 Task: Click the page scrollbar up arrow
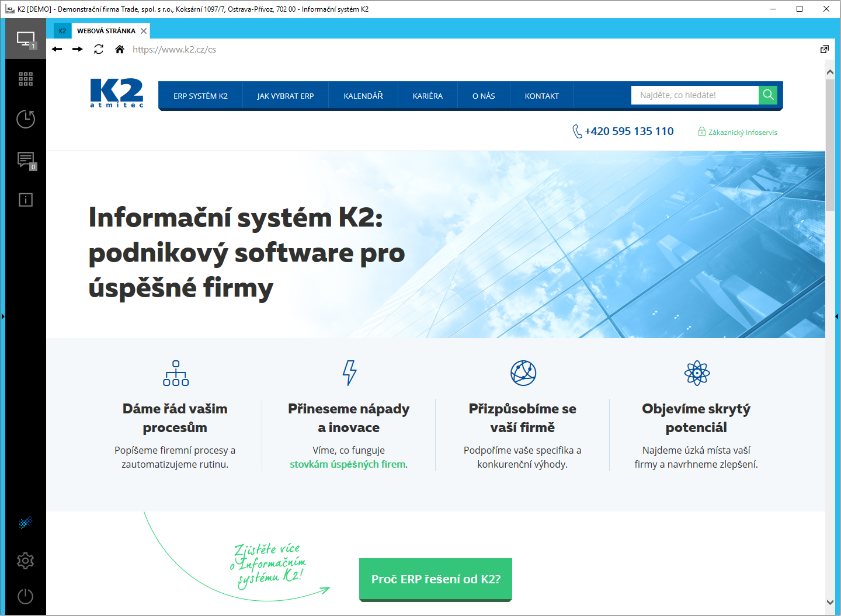(830, 72)
